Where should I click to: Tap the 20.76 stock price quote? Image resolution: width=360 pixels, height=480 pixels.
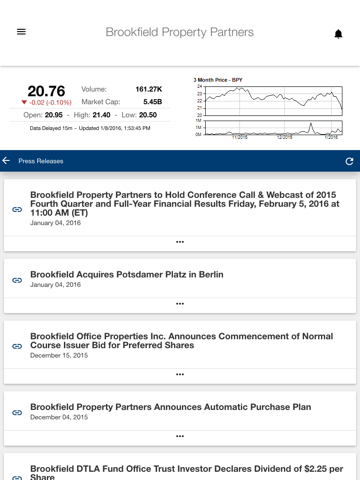pos(46,91)
